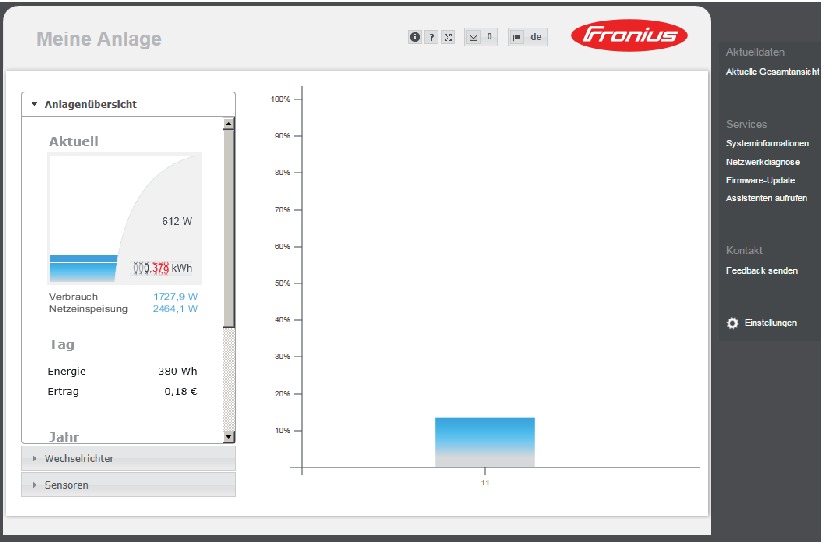Click Feedback senden under Kontakt
The height and width of the screenshot is (542, 823).
coord(761,271)
